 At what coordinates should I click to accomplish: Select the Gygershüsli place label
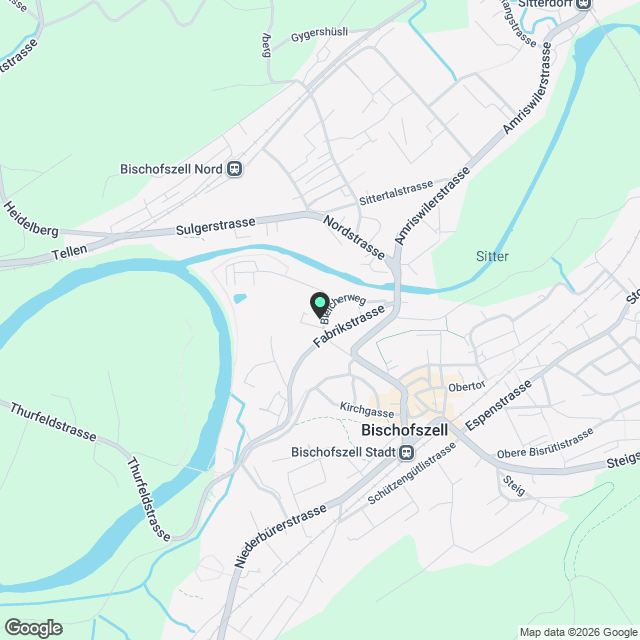[319, 34]
